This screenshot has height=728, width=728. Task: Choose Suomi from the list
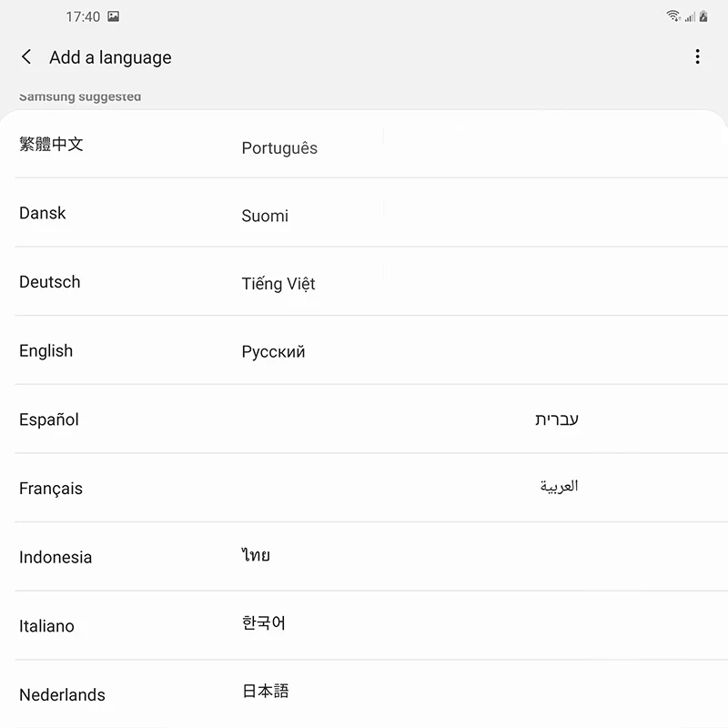pyautogui.click(x=265, y=216)
